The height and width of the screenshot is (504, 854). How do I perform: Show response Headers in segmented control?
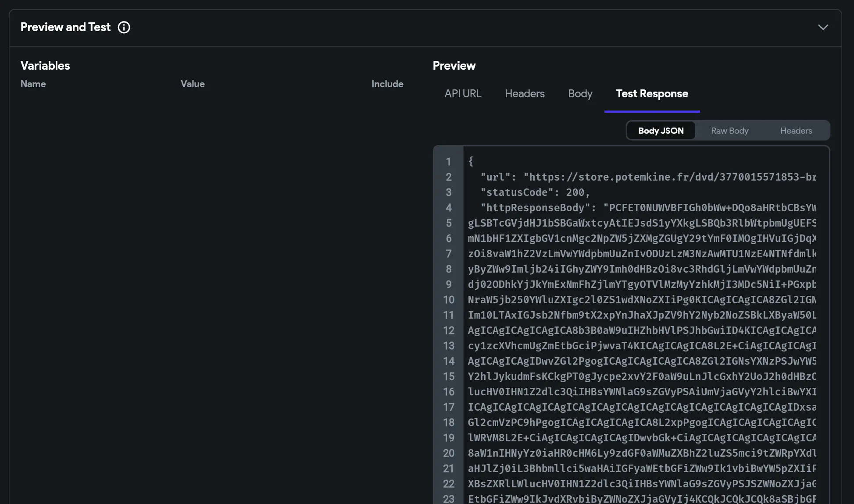click(x=796, y=131)
